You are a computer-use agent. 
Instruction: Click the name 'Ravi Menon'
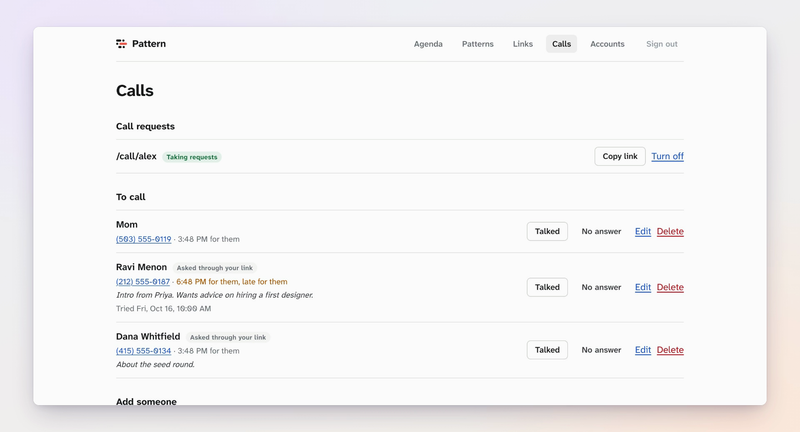pyautogui.click(x=141, y=267)
